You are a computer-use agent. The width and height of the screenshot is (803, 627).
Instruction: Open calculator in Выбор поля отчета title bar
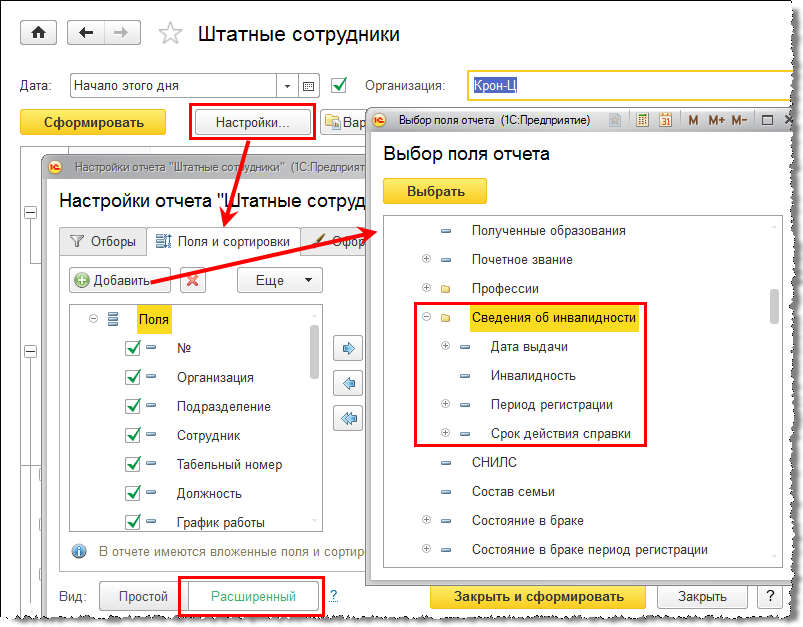click(642, 120)
